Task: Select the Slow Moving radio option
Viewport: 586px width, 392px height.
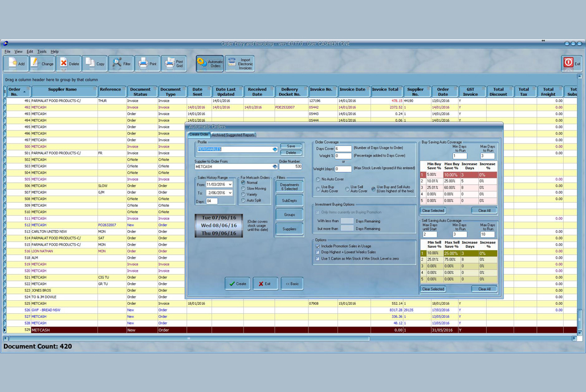Action: tap(243, 189)
